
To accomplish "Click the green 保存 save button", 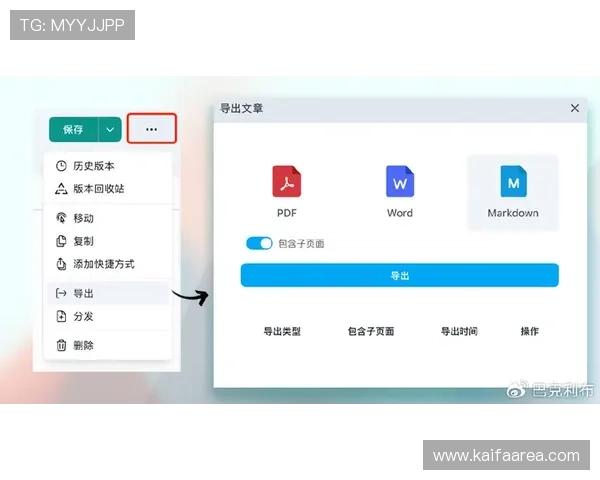I will pos(73,129).
